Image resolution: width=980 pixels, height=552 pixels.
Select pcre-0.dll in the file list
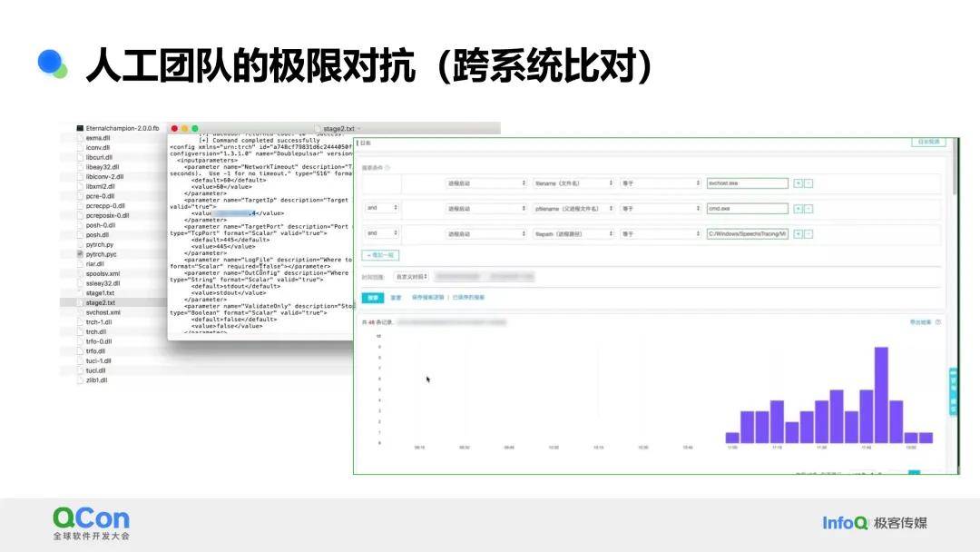pos(100,196)
